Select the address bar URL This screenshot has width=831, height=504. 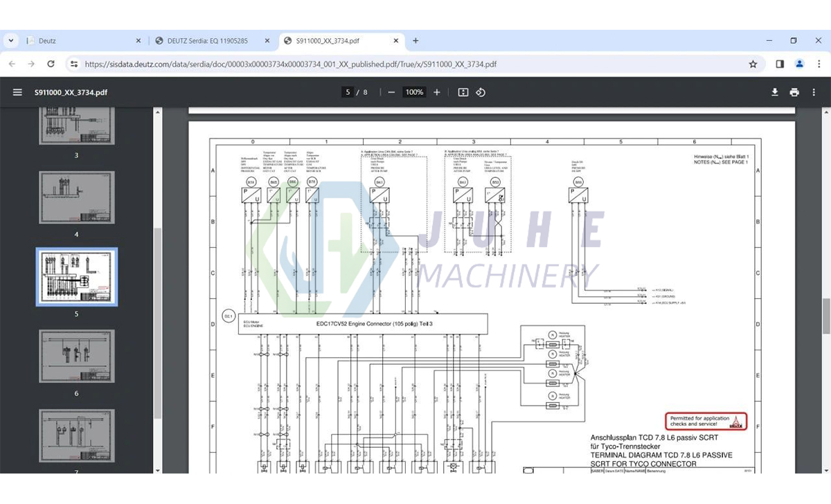tap(277, 64)
